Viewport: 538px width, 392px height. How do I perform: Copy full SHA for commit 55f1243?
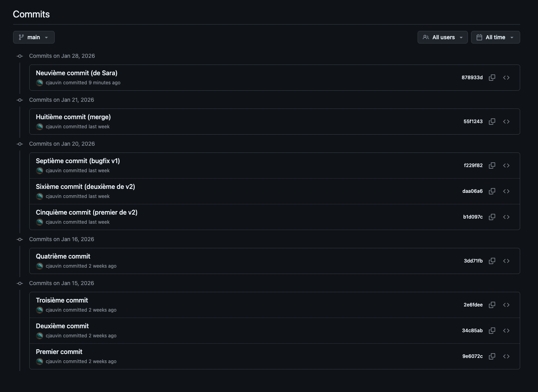(492, 122)
